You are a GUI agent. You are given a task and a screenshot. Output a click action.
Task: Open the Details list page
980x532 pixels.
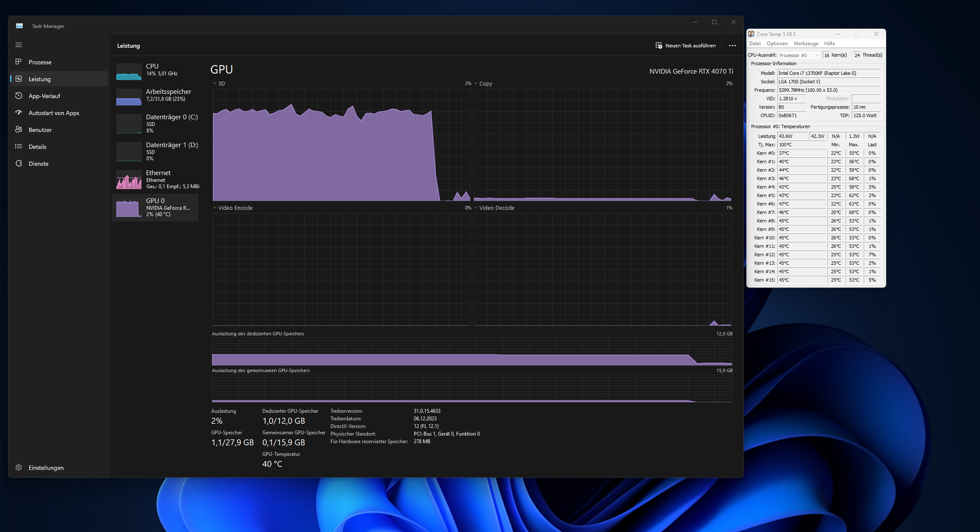[59, 147]
